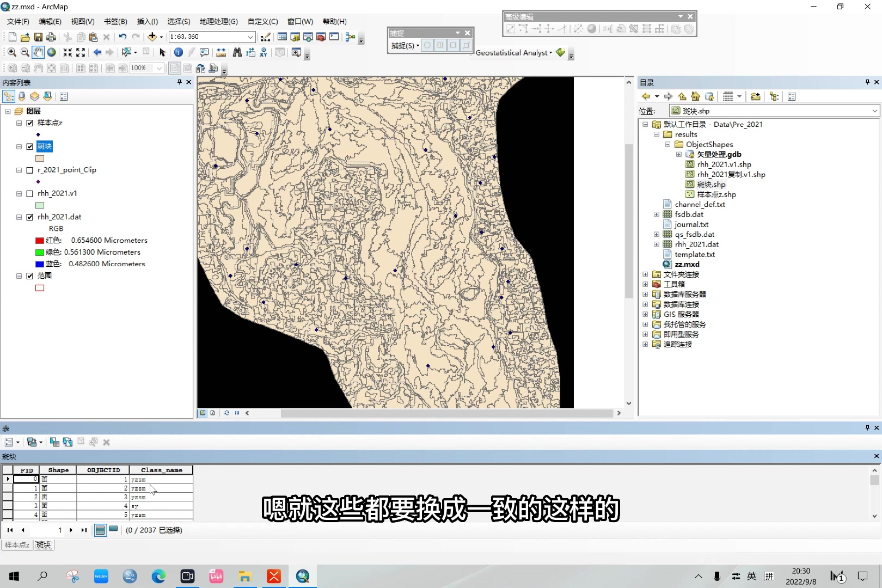Click the Go To XY tool
The width and height of the screenshot is (882, 588).
coord(264,52)
